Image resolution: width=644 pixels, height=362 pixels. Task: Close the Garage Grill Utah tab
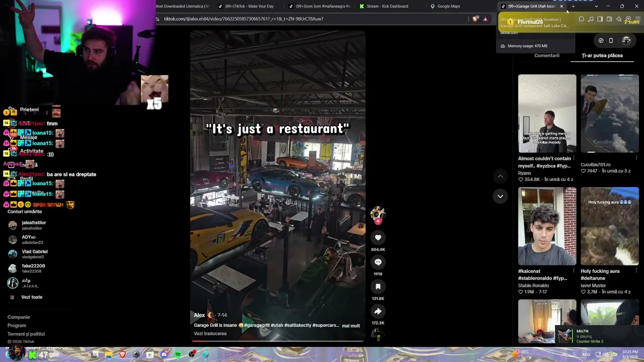click(561, 6)
